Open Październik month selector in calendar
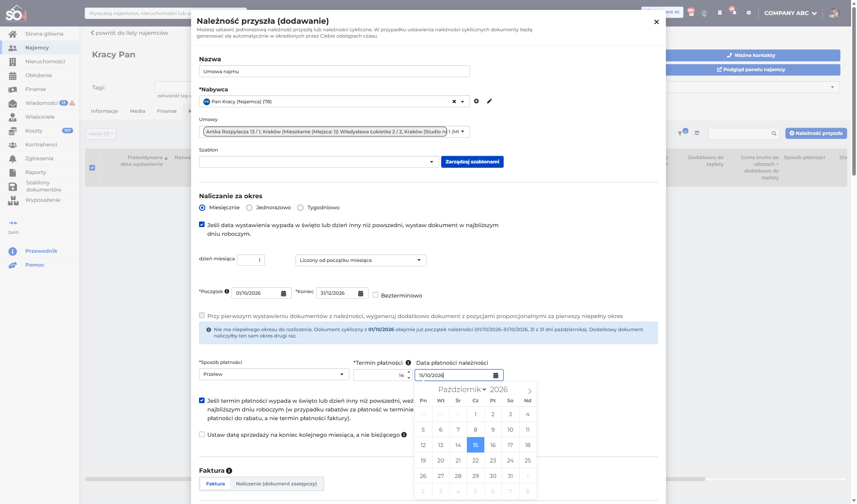Image resolution: width=857 pixels, height=504 pixels. point(462,390)
